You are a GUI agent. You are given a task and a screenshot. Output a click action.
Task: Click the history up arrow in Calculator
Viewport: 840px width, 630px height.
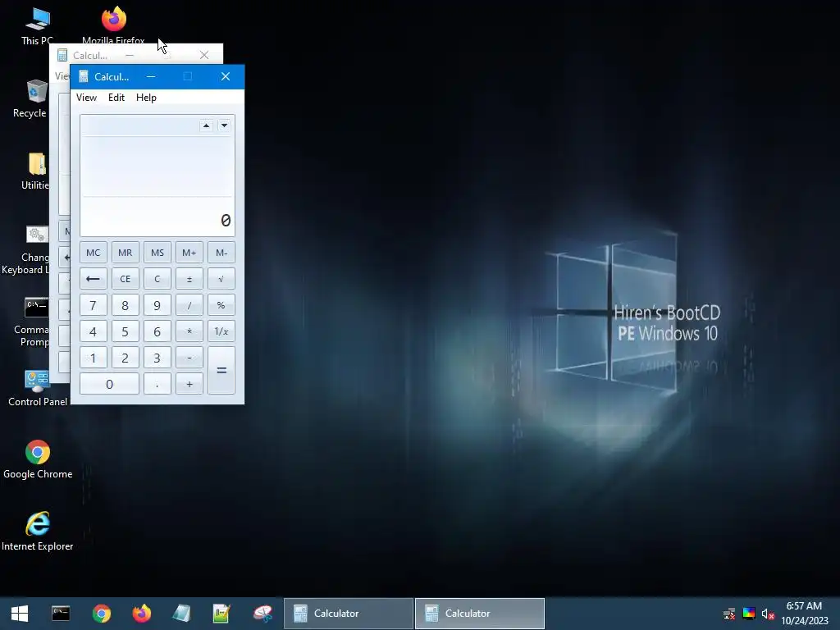pos(206,126)
